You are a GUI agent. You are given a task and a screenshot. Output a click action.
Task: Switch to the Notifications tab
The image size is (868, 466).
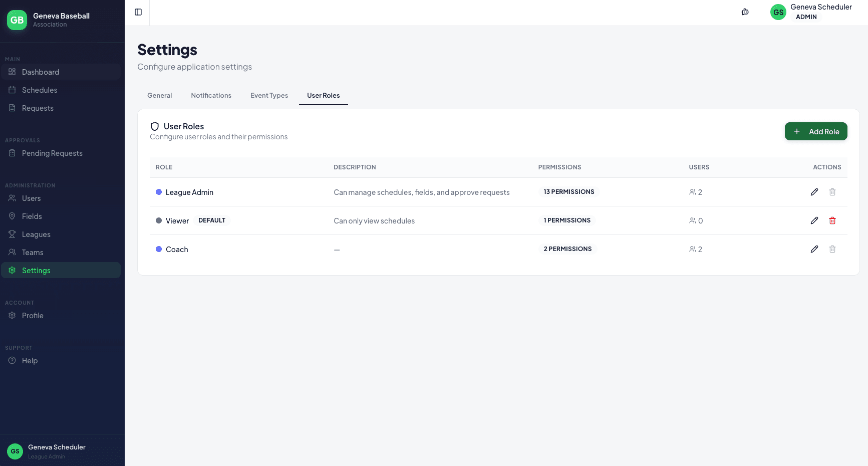tap(211, 95)
